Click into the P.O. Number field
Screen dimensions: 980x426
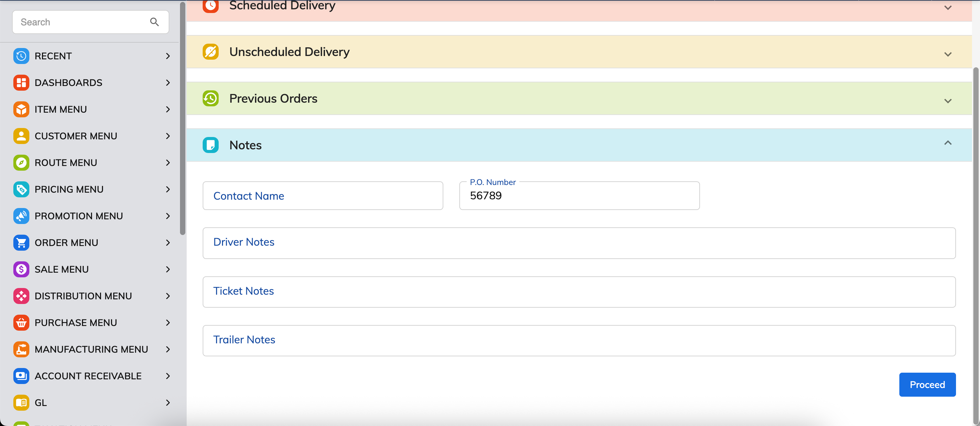579,196
